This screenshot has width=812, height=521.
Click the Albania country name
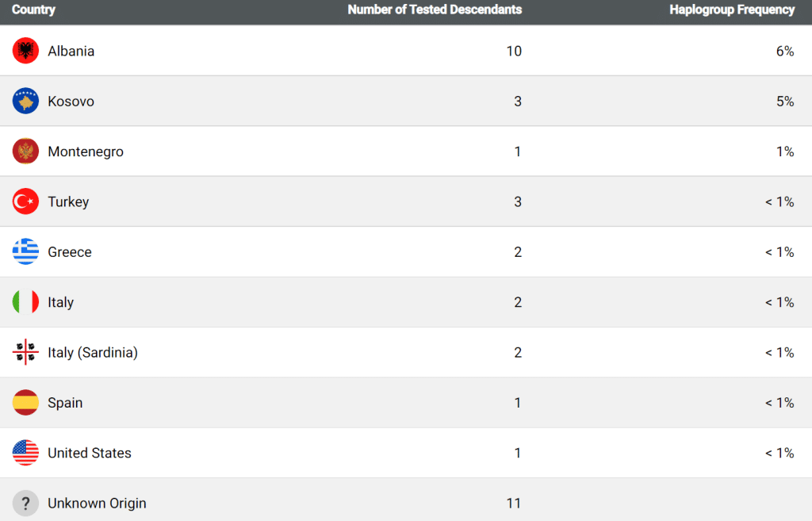tap(71, 51)
